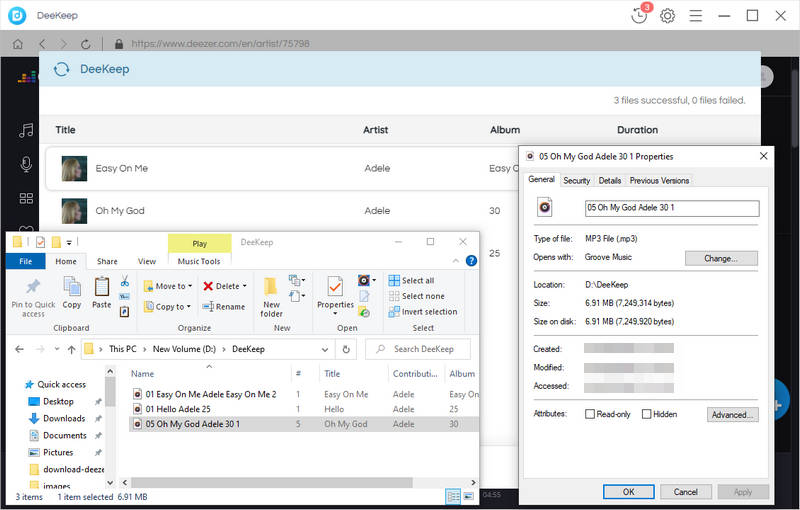
Task: Open DeeKeep conversion history clock icon
Action: coord(639,15)
